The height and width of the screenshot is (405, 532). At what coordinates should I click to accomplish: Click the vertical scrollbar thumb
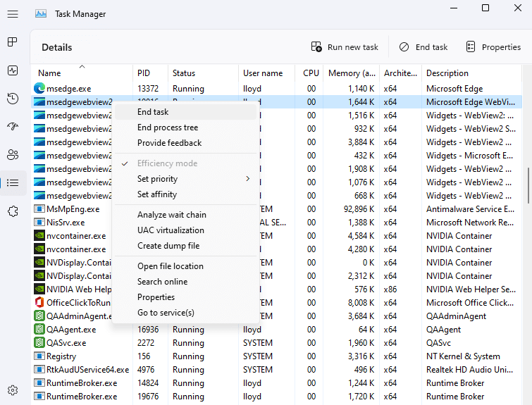(x=528, y=185)
